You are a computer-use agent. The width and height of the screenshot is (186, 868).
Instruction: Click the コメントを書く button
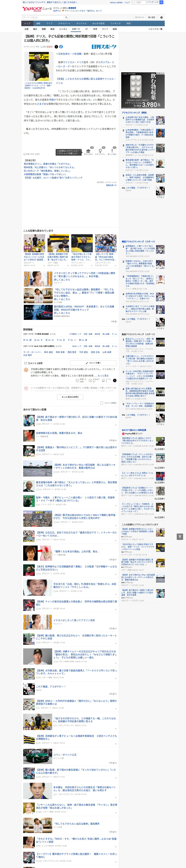click(93, 363)
